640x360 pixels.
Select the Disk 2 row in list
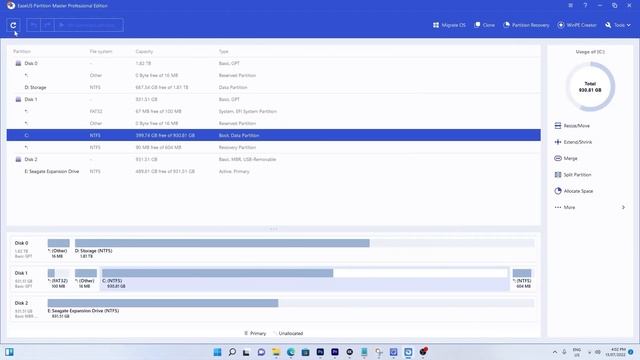coord(273,159)
